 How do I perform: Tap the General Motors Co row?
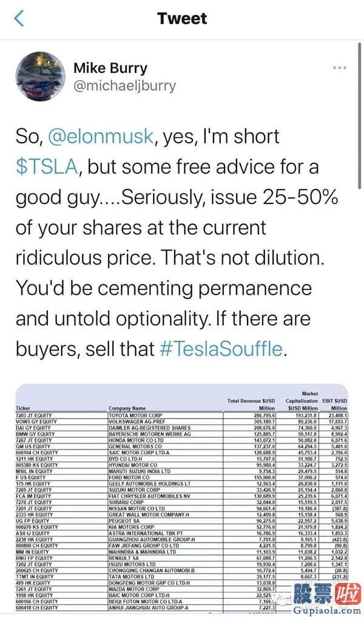pos(181,447)
